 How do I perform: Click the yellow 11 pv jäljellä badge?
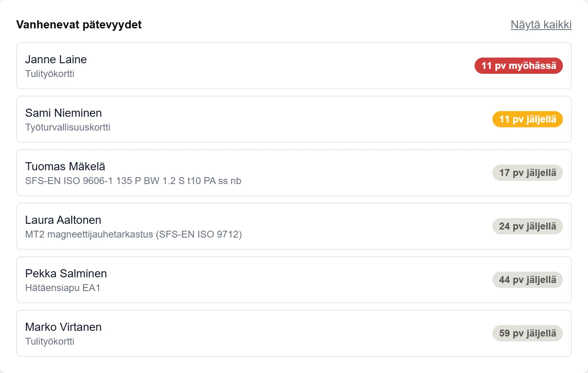click(x=528, y=119)
